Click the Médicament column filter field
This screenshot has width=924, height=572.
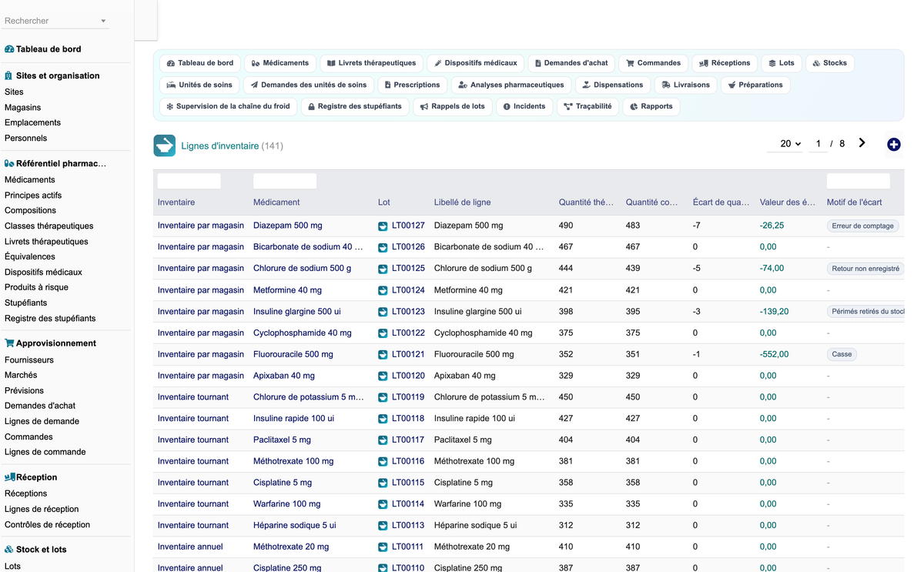coord(285,181)
